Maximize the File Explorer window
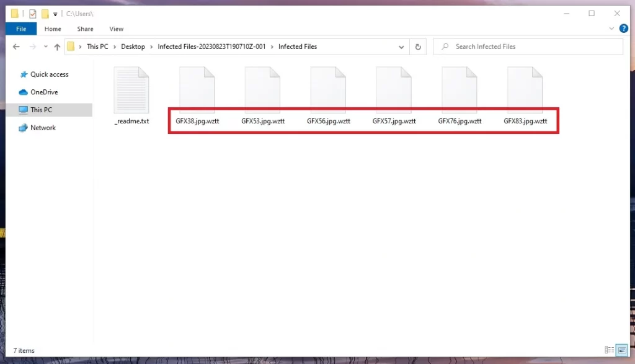The width and height of the screenshot is (635, 364). point(592,14)
